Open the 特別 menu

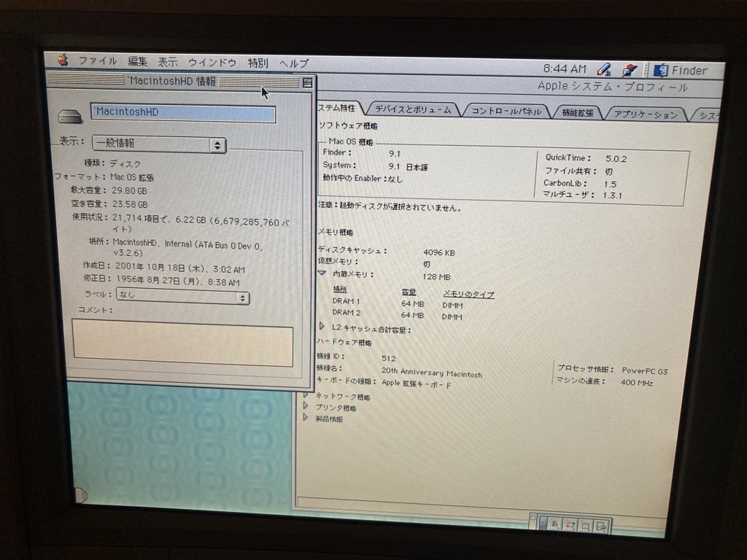point(258,63)
